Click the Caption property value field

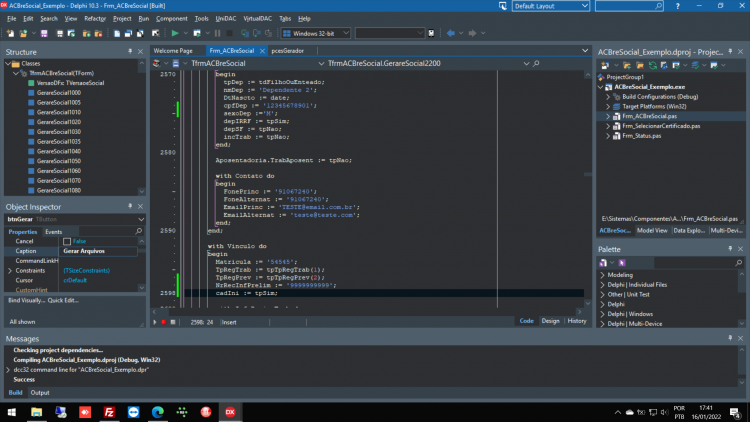[99, 251]
